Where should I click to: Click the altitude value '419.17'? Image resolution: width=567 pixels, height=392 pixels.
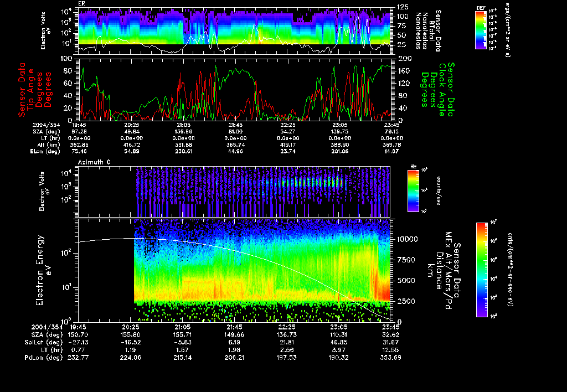pos(287,145)
